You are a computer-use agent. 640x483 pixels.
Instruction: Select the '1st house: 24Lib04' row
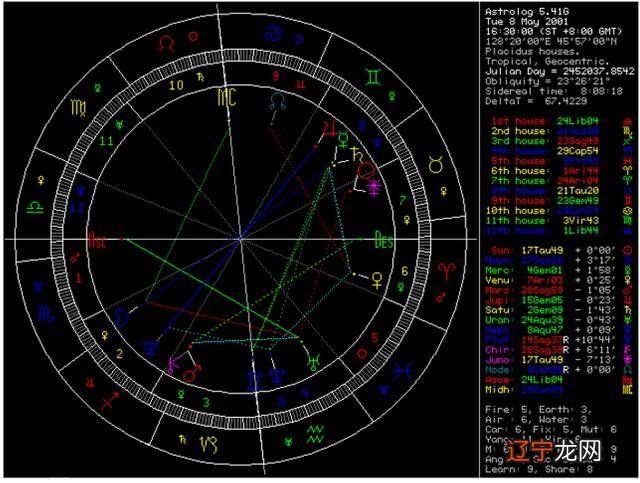click(x=544, y=121)
